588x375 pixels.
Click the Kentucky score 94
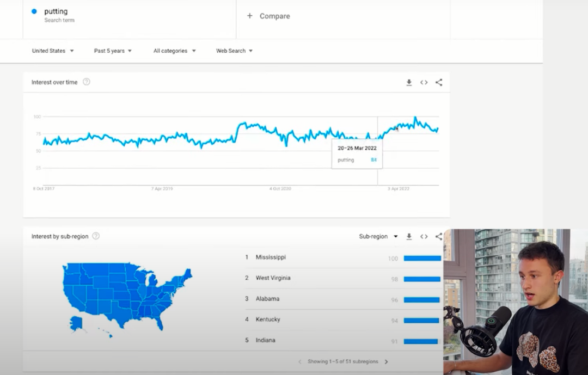tap(395, 321)
